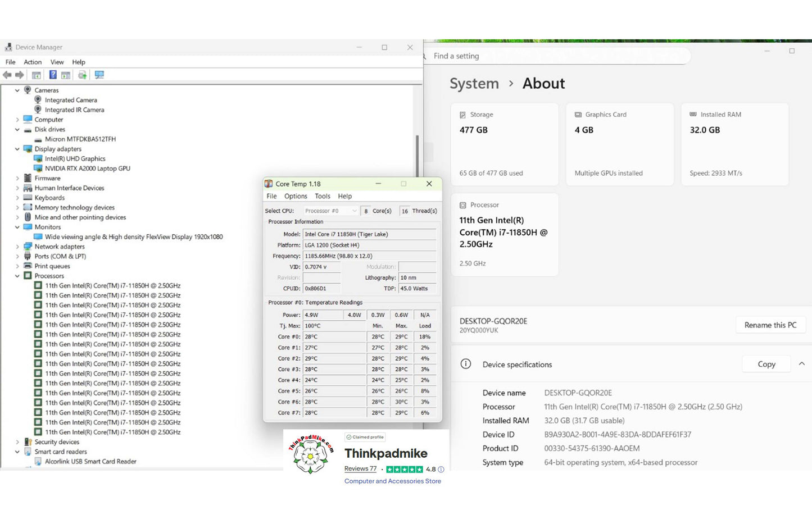Open the Action menu in Device Manager
Image resolution: width=812 pixels, height=510 pixels.
tap(33, 62)
